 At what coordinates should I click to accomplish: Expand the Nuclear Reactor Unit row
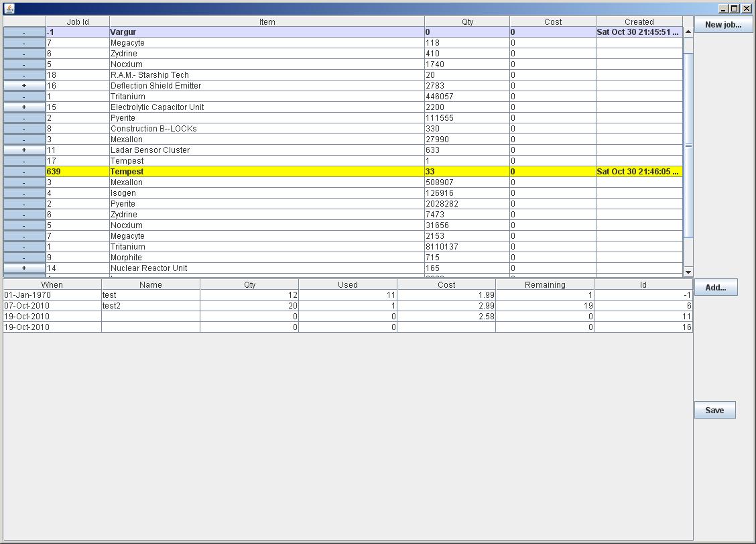(x=24, y=268)
